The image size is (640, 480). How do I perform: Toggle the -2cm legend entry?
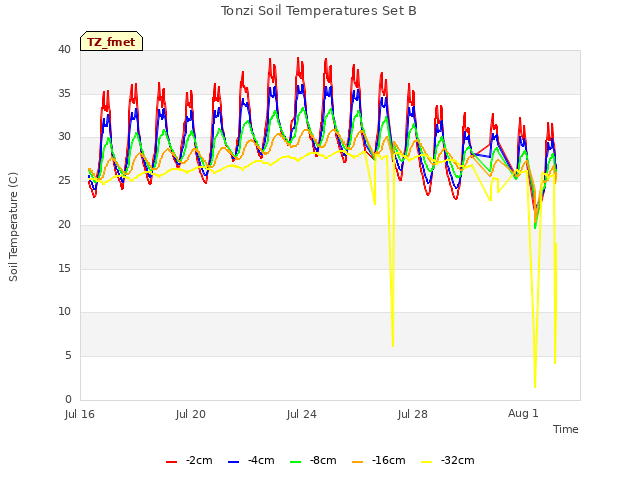tap(189, 460)
